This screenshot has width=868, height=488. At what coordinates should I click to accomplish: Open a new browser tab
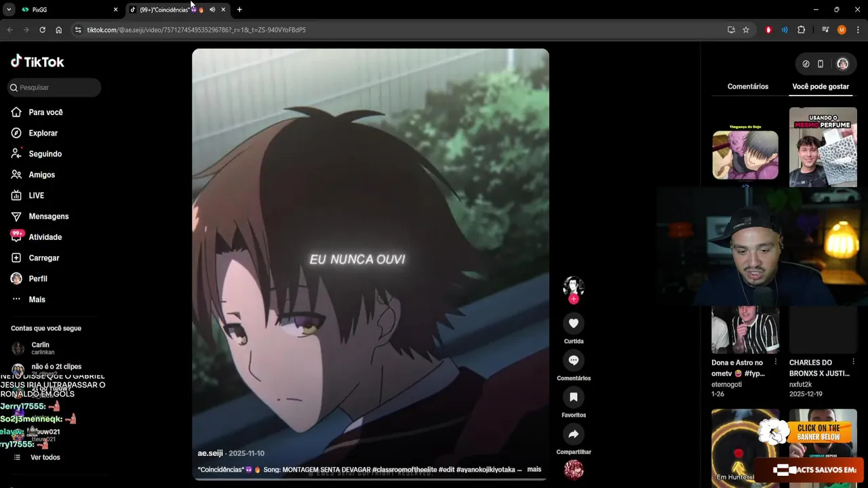[x=239, y=9]
